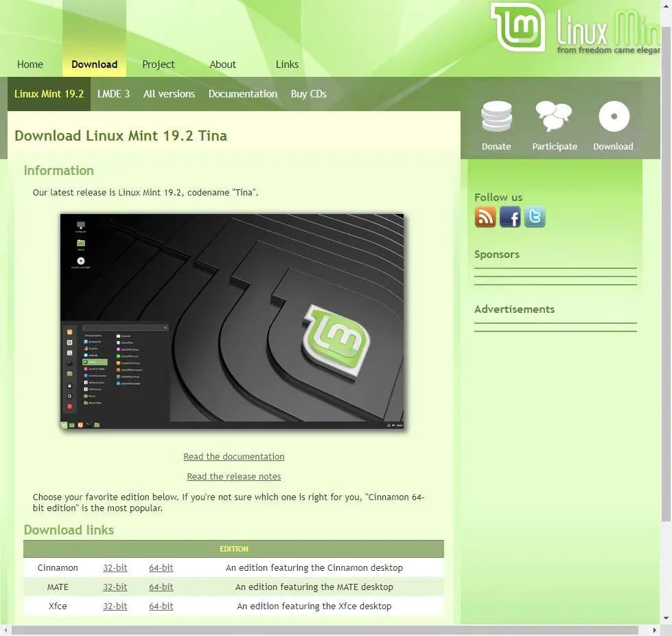Click the Follow us heading
The width and height of the screenshot is (672, 636).
(498, 198)
